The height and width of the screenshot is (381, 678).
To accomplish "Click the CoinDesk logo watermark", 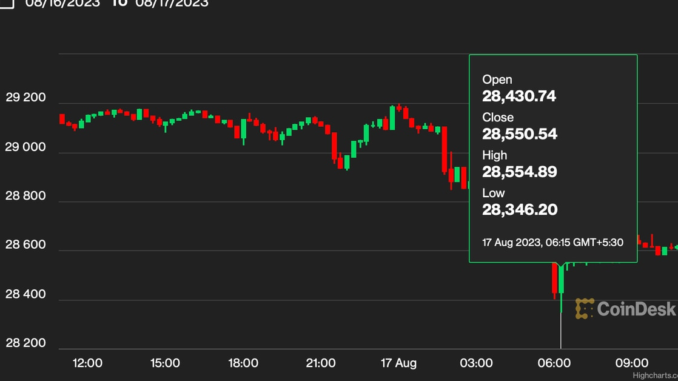I will click(625, 309).
